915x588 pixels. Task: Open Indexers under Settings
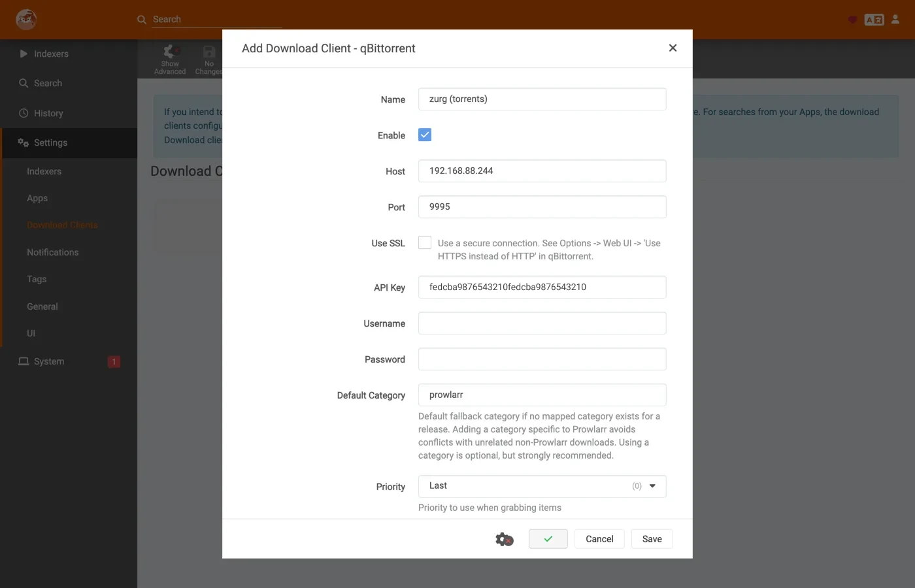[x=44, y=171]
